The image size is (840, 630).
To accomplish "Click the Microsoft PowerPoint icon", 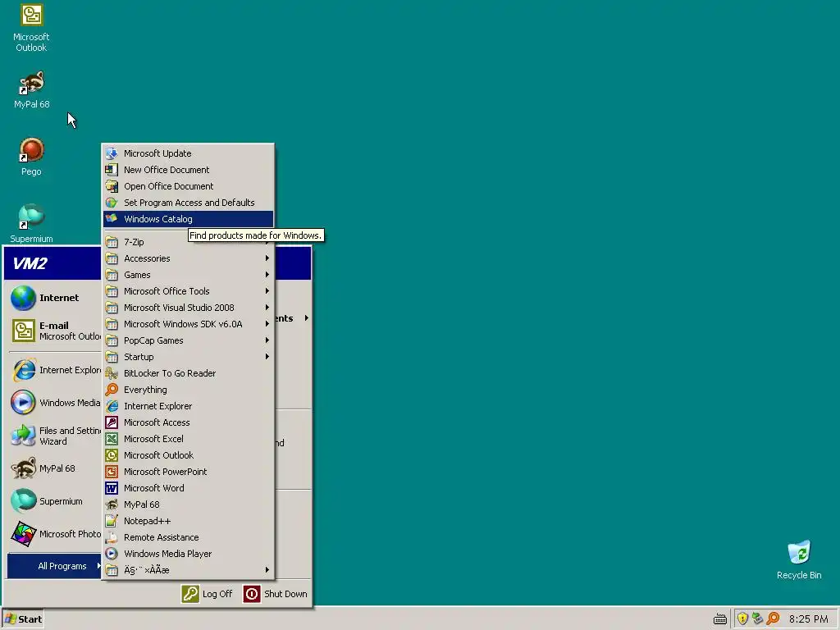I will click(112, 472).
